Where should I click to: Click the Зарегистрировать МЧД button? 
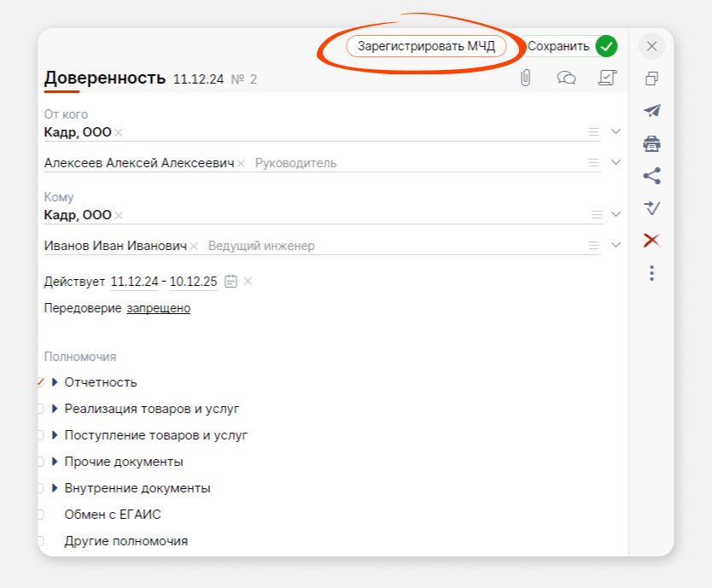[426, 46]
